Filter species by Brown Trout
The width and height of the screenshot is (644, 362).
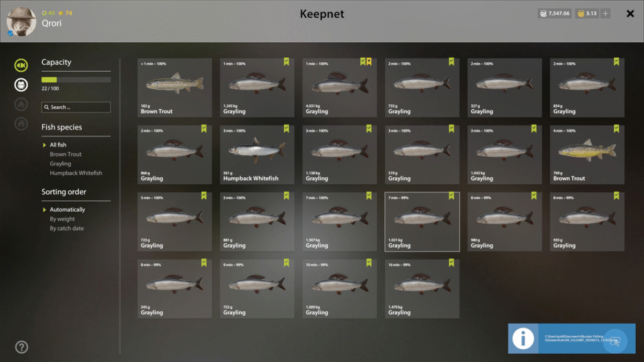click(x=65, y=155)
